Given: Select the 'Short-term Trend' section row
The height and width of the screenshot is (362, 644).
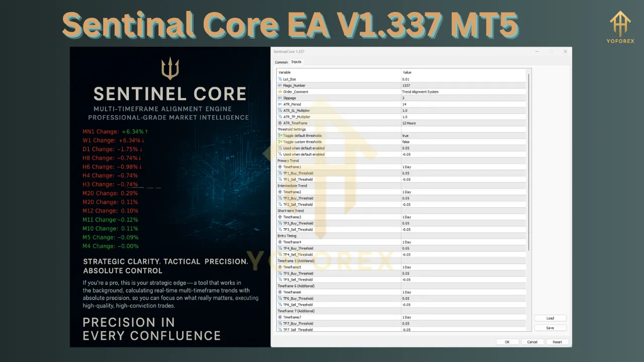Looking at the screenshot, I should point(401,211).
